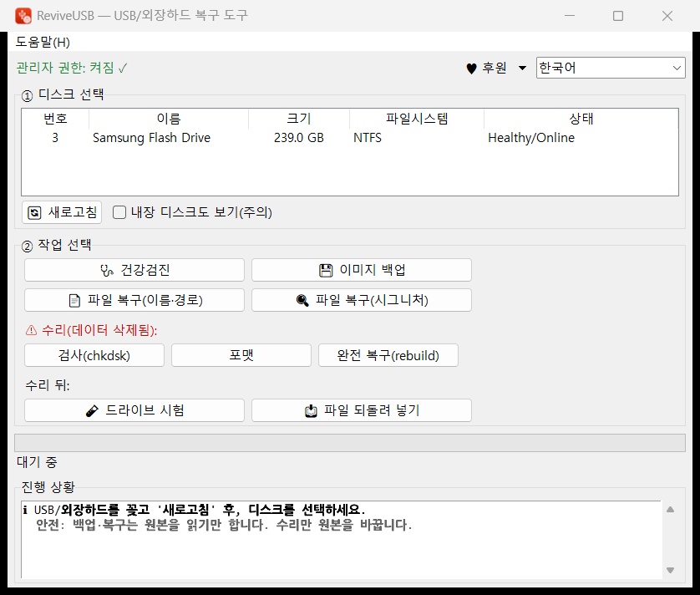Maximize the ReviveUSB window
The image size is (700, 595).
(618, 16)
